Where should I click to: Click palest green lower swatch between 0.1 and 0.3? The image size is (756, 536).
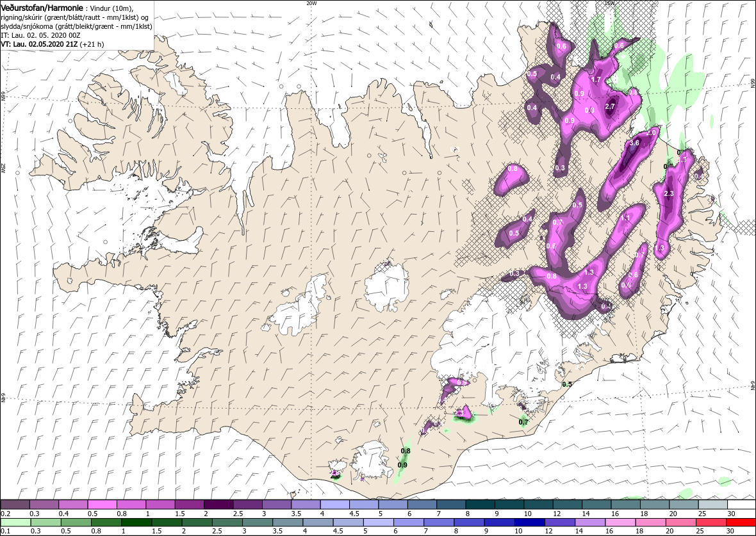click(15, 523)
